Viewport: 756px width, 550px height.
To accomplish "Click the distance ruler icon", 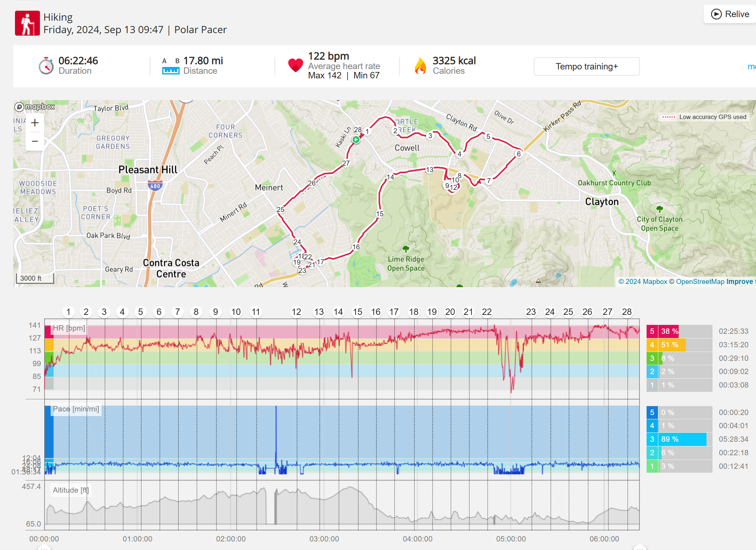I will pyautogui.click(x=170, y=71).
